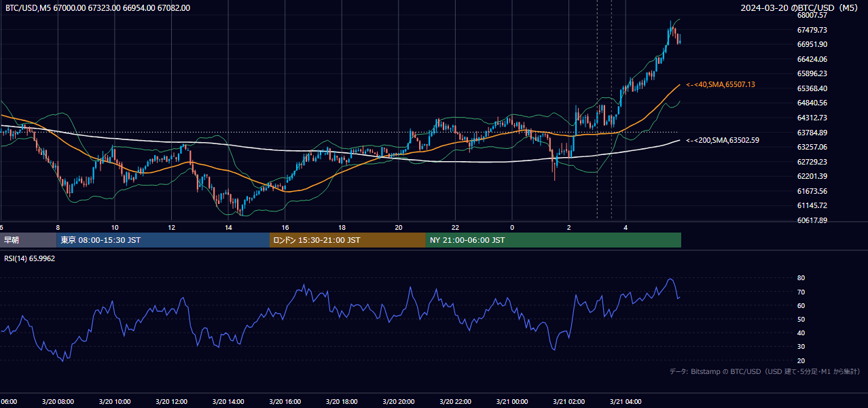Click the 40 SMA 65507.13 label
Screen dimensions: 868x408
pyautogui.click(x=721, y=85)
